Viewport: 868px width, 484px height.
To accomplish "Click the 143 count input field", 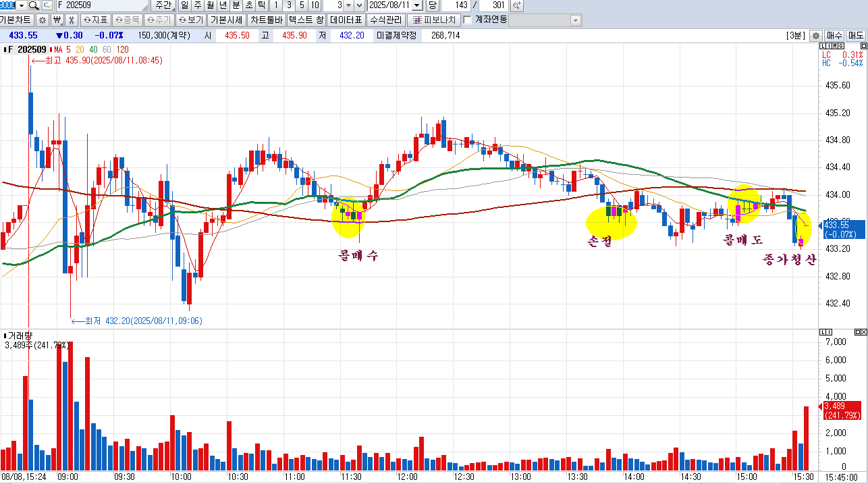I will coord(456,5).
